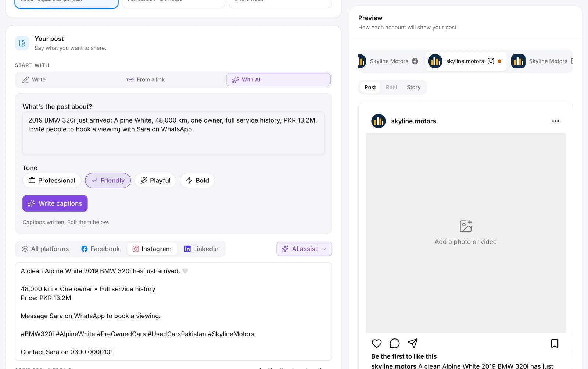
Task: Select the Instagram caption tab
Action: pyautogui.click(x=152, y=249)
